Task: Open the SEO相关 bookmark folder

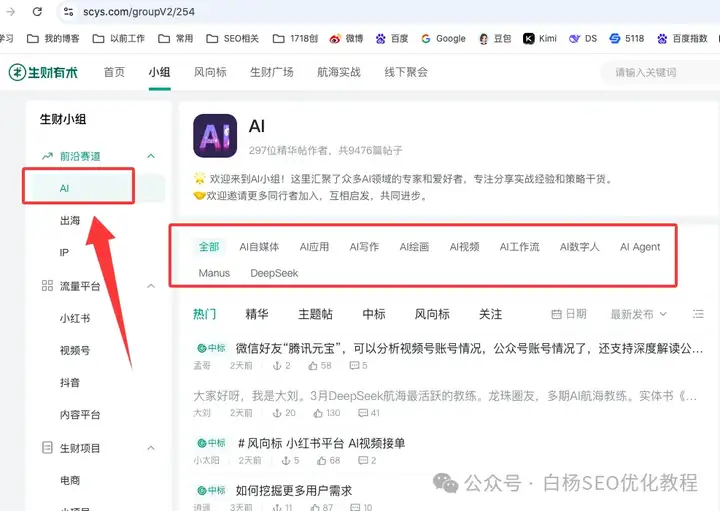Action: [x=233, y=39]
